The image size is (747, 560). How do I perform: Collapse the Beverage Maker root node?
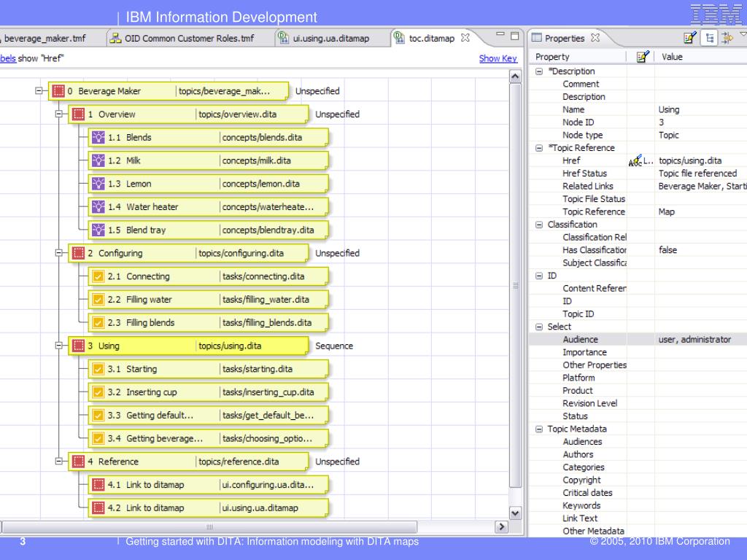click(39, 90)
